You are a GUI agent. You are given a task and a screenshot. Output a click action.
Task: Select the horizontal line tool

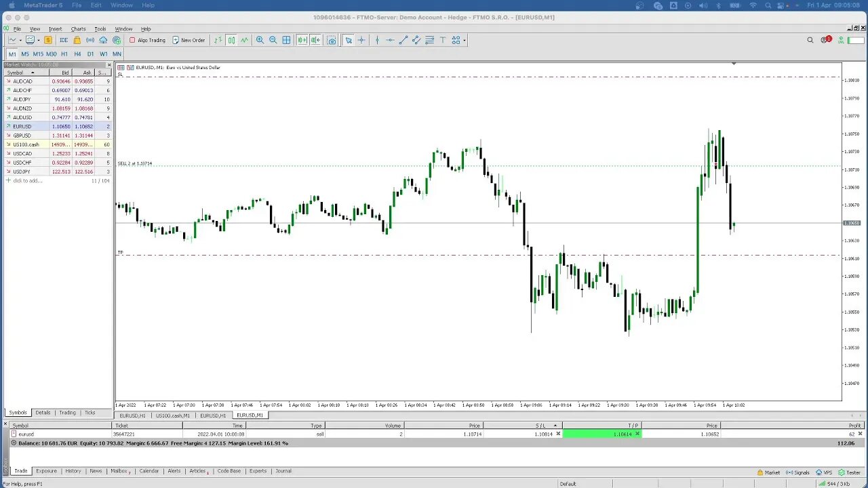pyautogui.click(x=390, y=40)
